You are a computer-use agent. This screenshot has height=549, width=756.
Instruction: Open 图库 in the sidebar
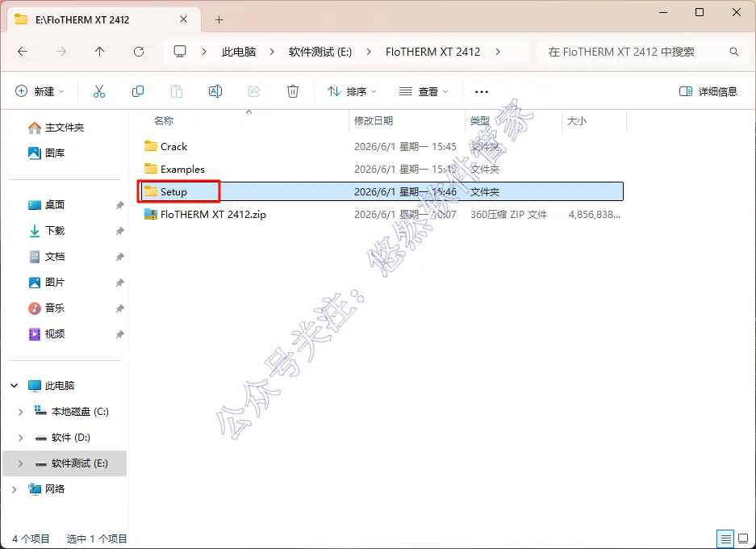coord(46,153)
